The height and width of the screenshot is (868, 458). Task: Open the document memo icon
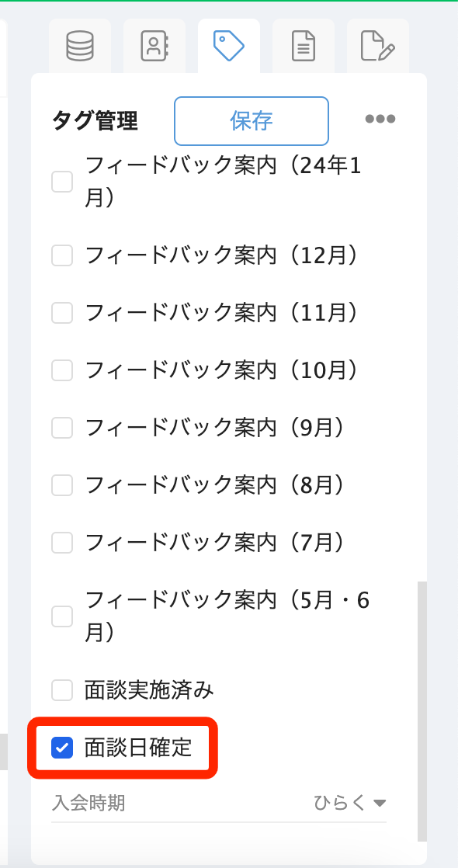pyautogui.click(x=303, y=46)
